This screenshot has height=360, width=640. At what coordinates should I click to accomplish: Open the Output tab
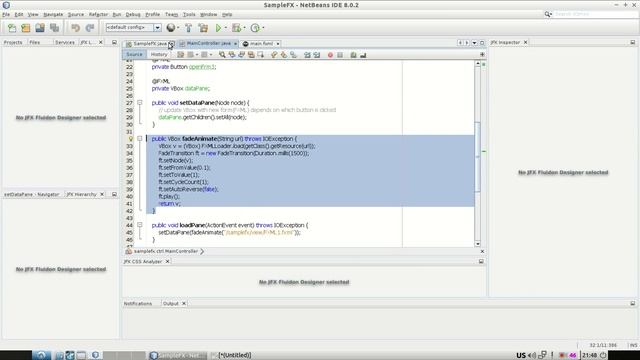pos(171,304)
